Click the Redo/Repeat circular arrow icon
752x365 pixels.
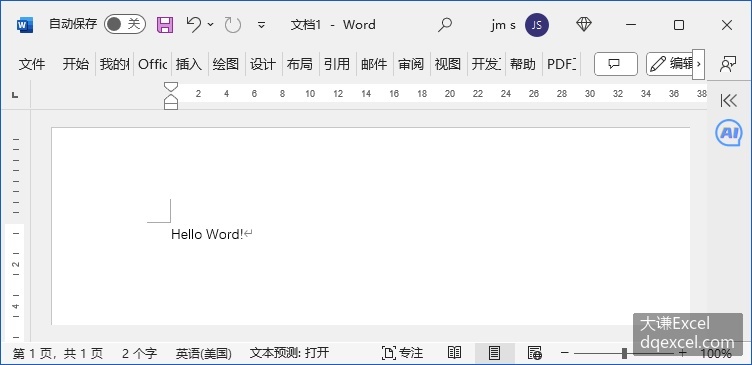[233, 24]
